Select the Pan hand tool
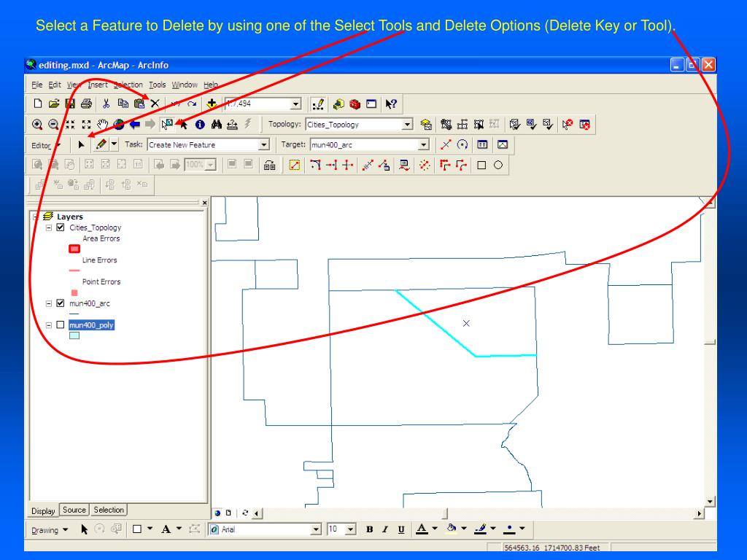Image resolution: width=747 pixels, height=560 pixels. (x=102, y=125)
